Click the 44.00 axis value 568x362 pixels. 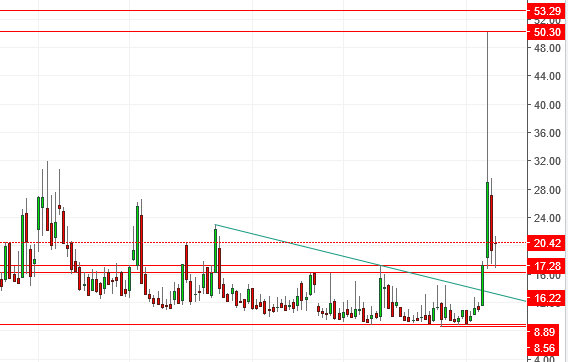pyautogui.click(x=547, y=76)
